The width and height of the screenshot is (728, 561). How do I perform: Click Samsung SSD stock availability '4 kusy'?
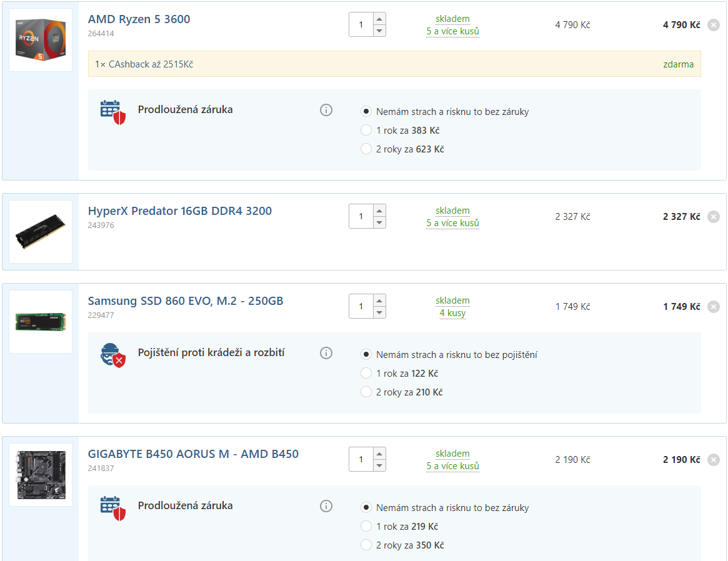point(452,313)
